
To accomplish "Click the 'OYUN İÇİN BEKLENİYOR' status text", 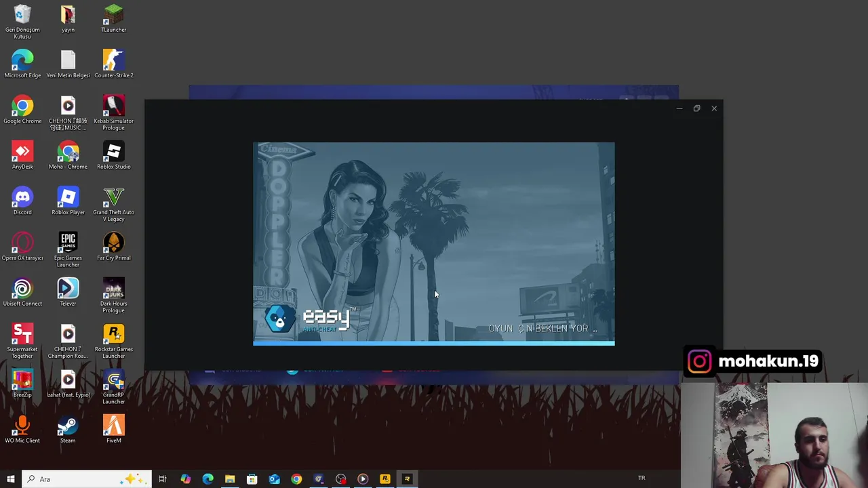I will point(543,329).
